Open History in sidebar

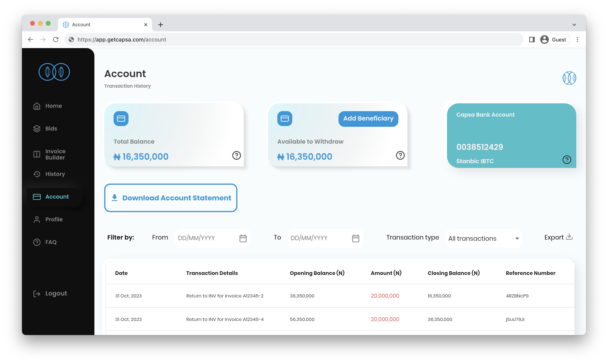(x=49, y=174)
